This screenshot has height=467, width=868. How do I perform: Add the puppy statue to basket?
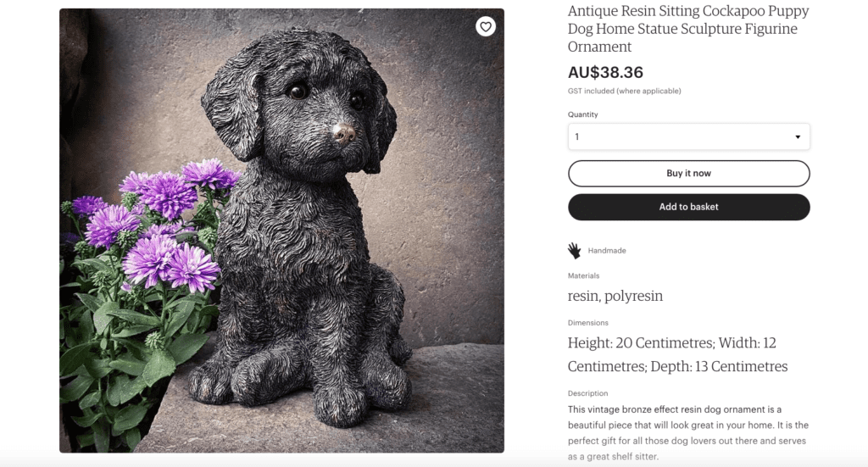click(x=688, y=207)
